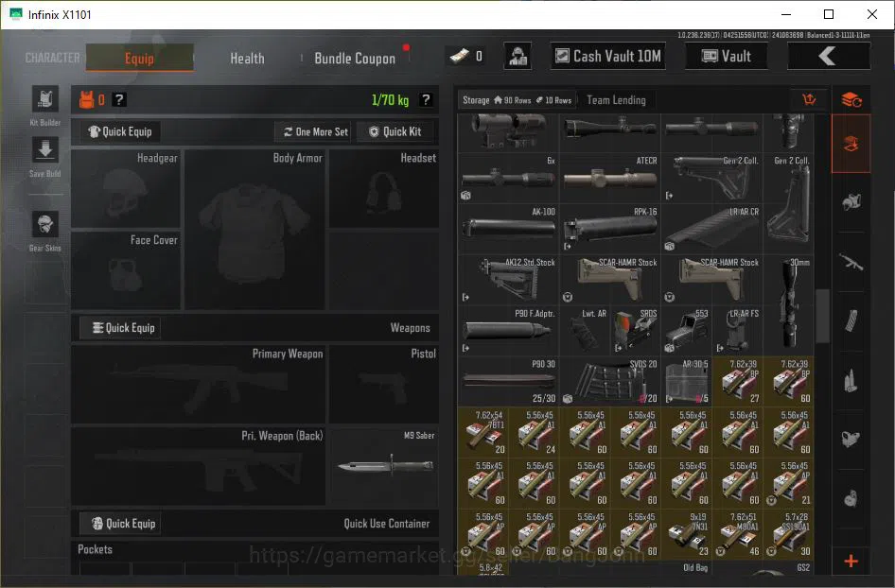Select the 7.62x51 M80A1 ammo stack
895x588 pixels.
[737, 534]
